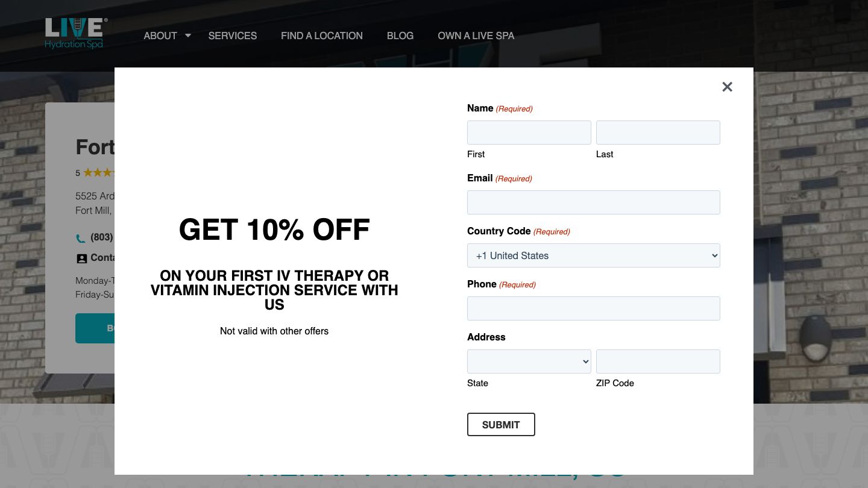Click the ZIP Code field
The width and height of the screenshot is (868, 488).
pyautogui.click(x=658, y=361)
